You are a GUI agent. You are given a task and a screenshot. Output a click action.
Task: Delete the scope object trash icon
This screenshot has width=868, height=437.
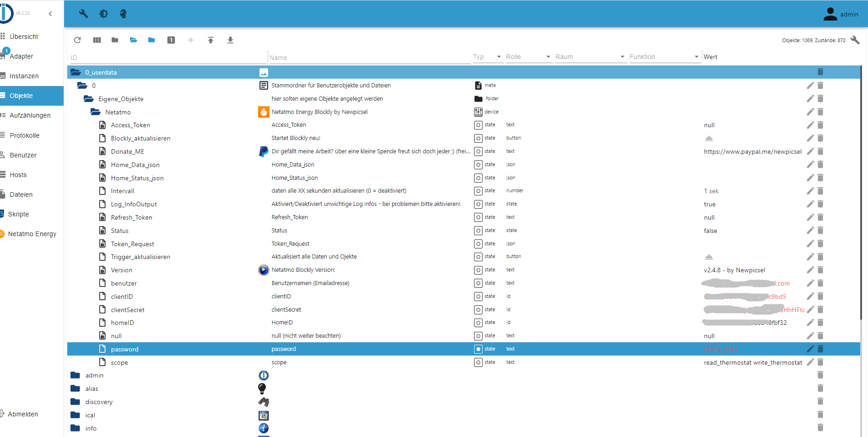click(x=820, y=362)
